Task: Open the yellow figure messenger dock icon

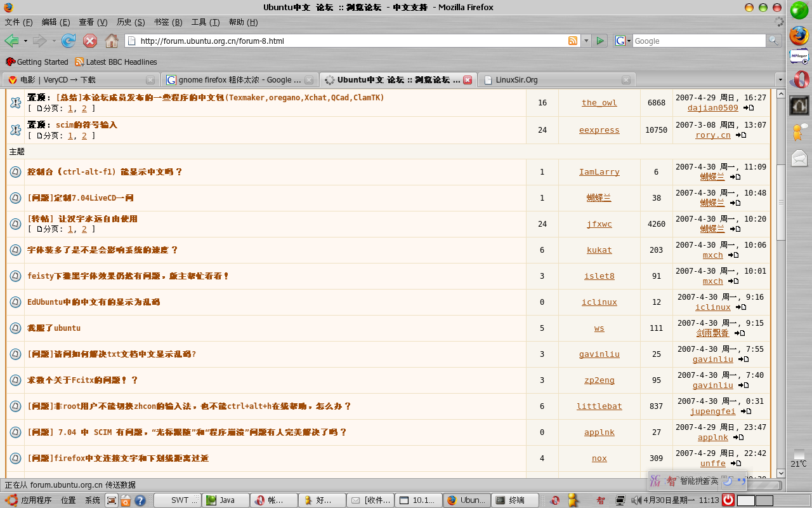Action: point(799,131)
